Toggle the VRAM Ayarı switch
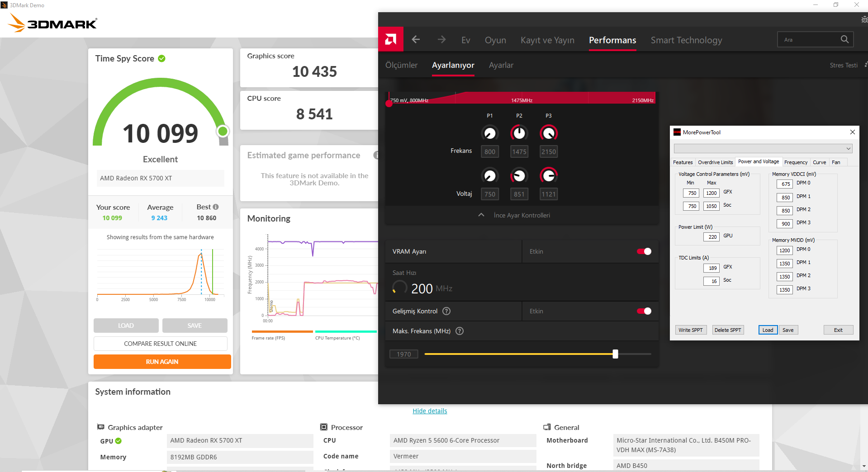Viewport: 868px width, 472px height. point(644,251)
